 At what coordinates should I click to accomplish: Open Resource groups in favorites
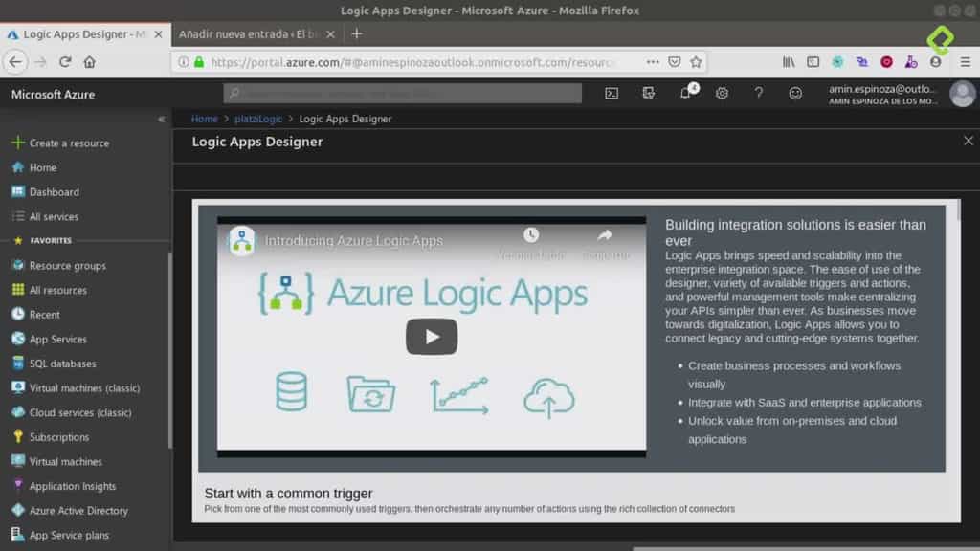(x=68, y=266)
